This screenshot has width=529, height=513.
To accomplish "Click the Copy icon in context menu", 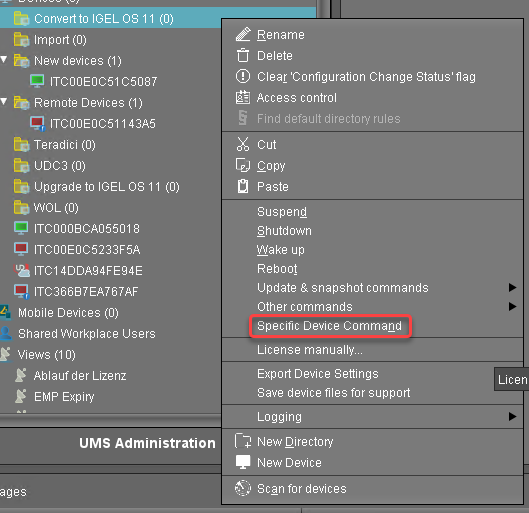I will [x=243, y=165].
